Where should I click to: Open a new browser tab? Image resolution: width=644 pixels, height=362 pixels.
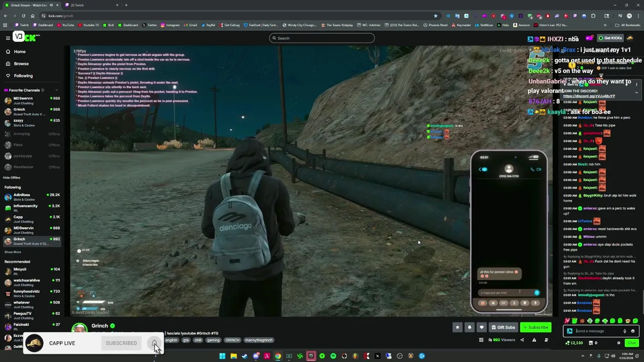[x=126, y=5]
